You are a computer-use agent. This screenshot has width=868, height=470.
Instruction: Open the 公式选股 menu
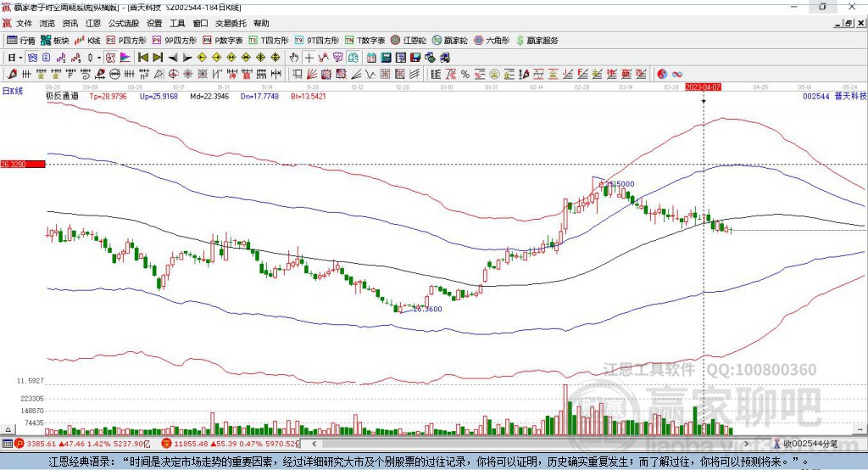[124, 23]
